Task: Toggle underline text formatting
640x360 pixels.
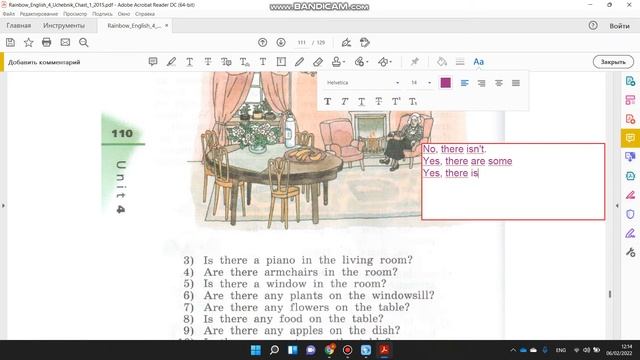Action: pyautogui.click(x=362, y=101)
